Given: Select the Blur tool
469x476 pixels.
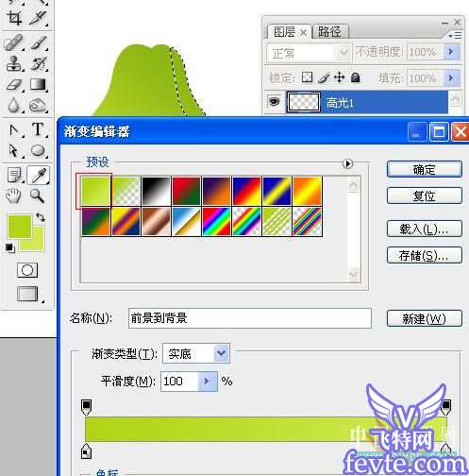Looking at the screenshot, I should coord(14,106).
